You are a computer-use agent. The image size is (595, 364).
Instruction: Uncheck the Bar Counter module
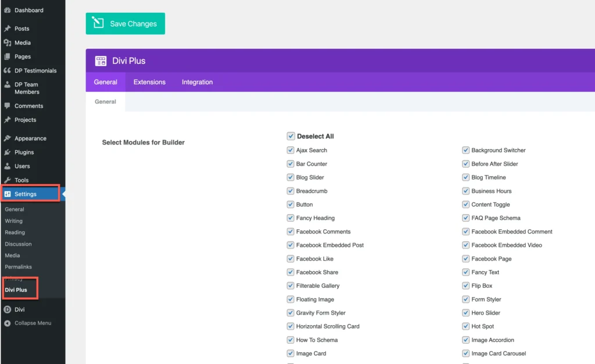[291, 164]
